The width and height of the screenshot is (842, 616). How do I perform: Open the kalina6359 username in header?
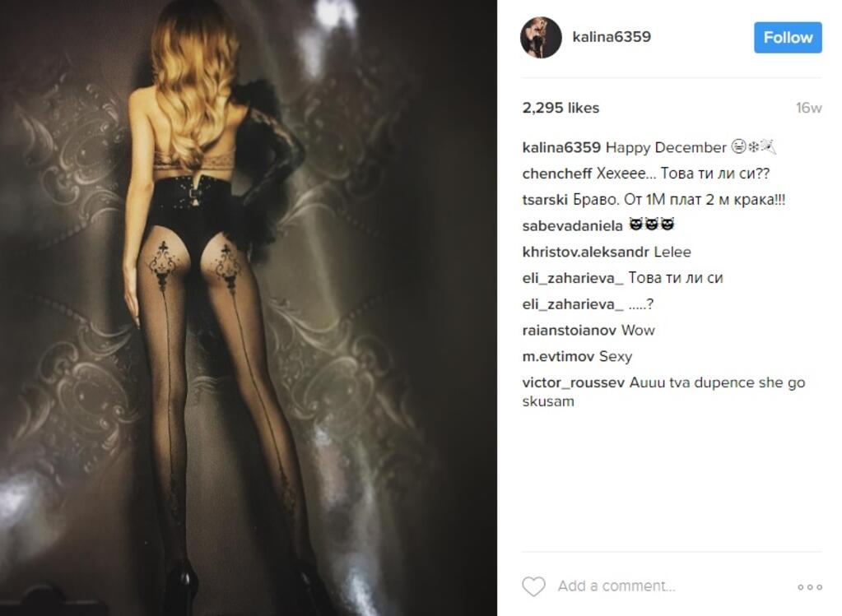[x=612, y=37]
